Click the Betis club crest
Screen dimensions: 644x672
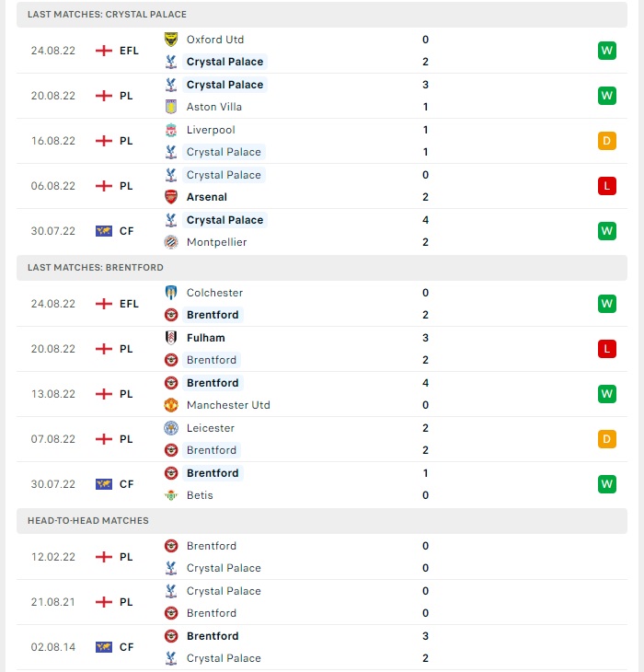point(171,495)
